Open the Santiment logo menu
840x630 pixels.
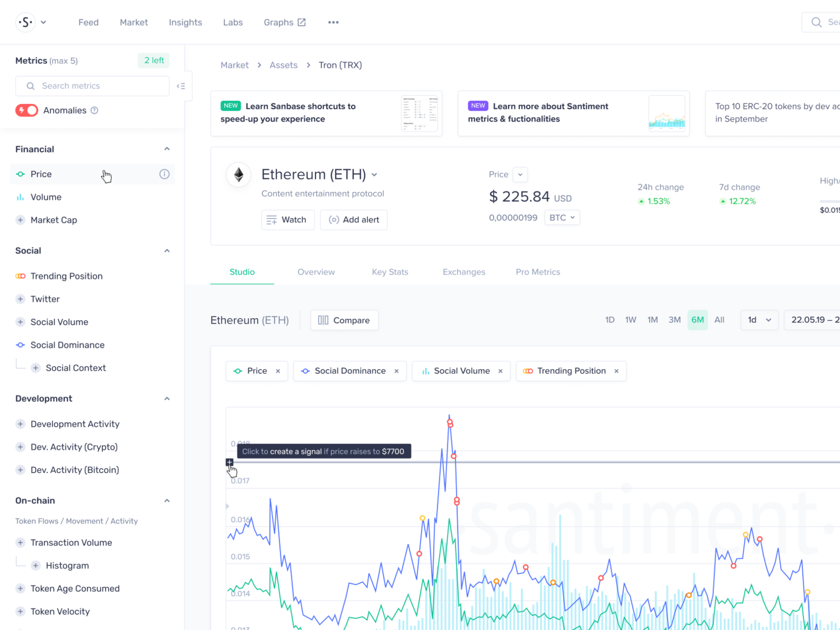(25, 22)
